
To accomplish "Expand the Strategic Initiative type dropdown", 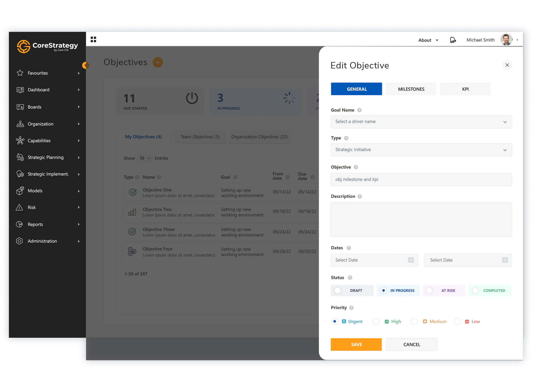I will (x=421, y=150).
